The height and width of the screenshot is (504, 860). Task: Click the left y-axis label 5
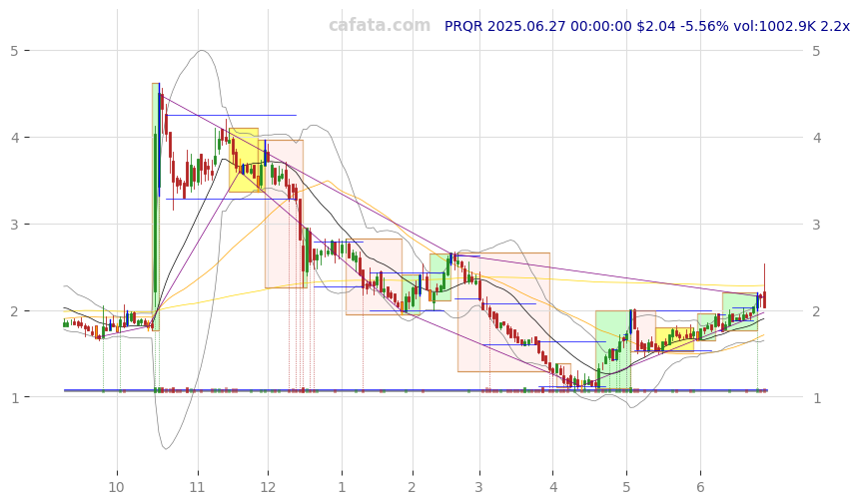pyautogui.click(x=14, y=51)
